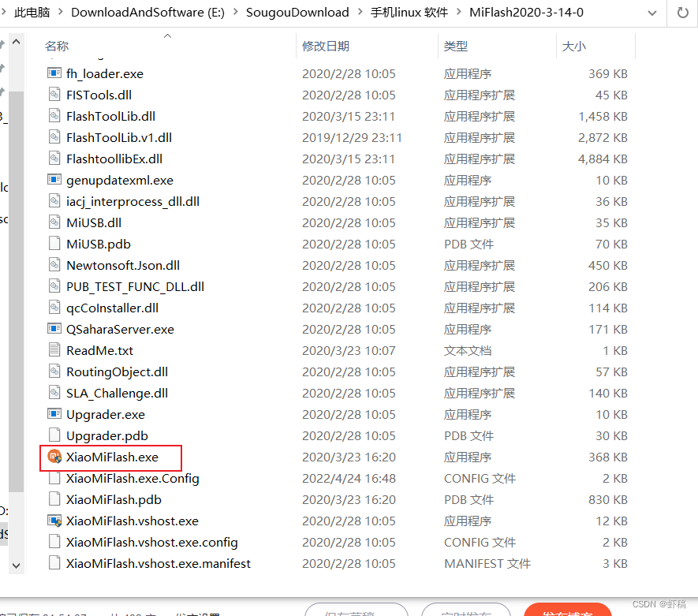Viewport: 698px width, 616px height.
Task: Sort files by the 类型 column header
Action: 455,46
